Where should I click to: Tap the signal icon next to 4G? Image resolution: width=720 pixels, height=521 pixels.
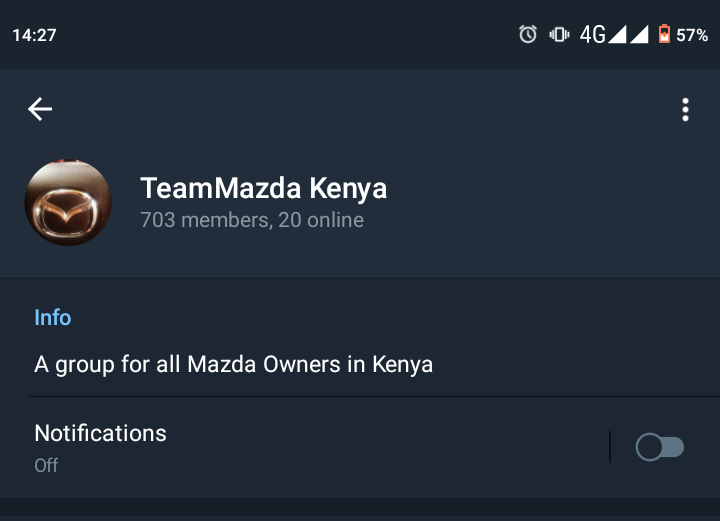617,35
